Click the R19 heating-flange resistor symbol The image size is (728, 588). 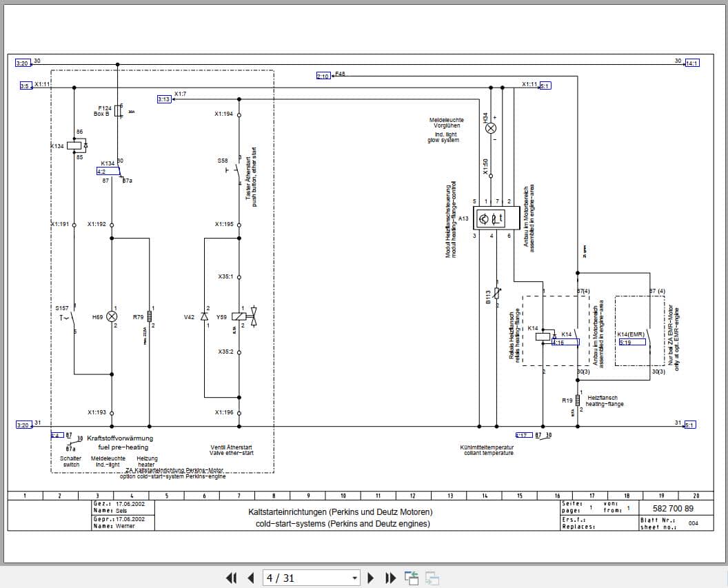(578, 400)
